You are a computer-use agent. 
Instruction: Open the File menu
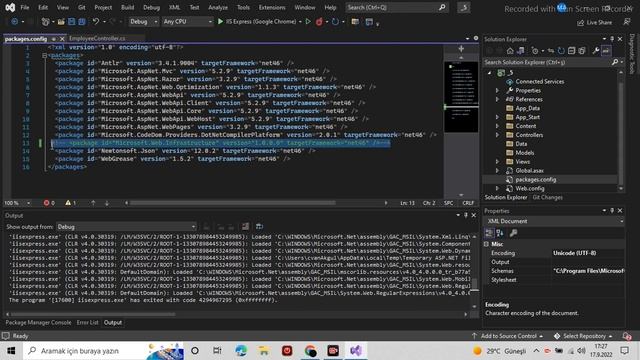(25, 7)
